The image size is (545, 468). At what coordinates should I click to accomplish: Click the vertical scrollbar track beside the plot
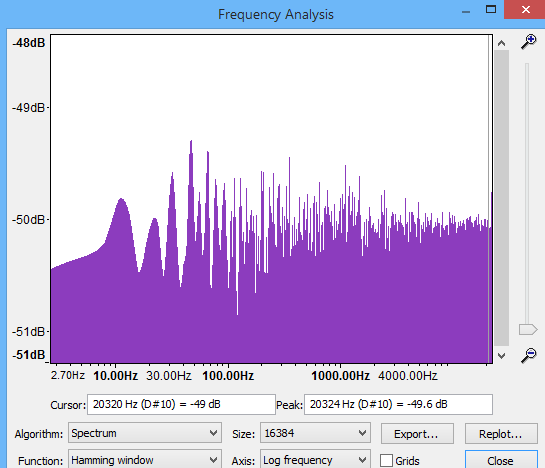point(501,198)
